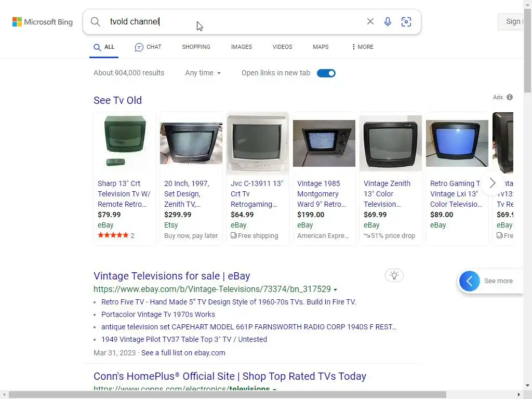Click the Etsy seller label
Image resolution: width=532 pixels, height=399 pixels.
click(171, 225)
